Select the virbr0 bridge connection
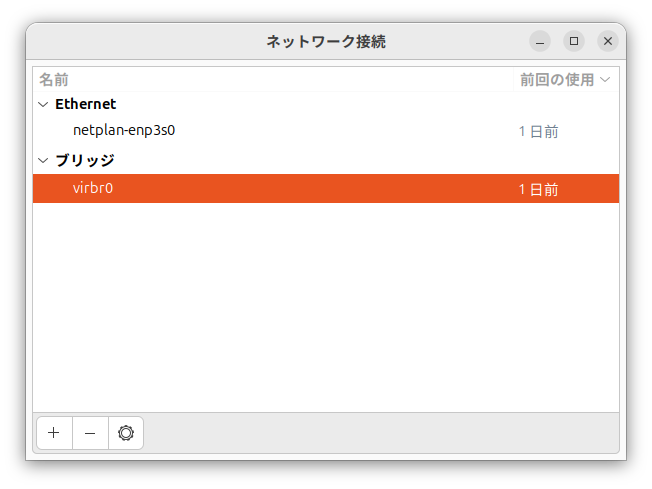Image resolution: width=652 pixels, height=489 pixels. click(93, 188)
